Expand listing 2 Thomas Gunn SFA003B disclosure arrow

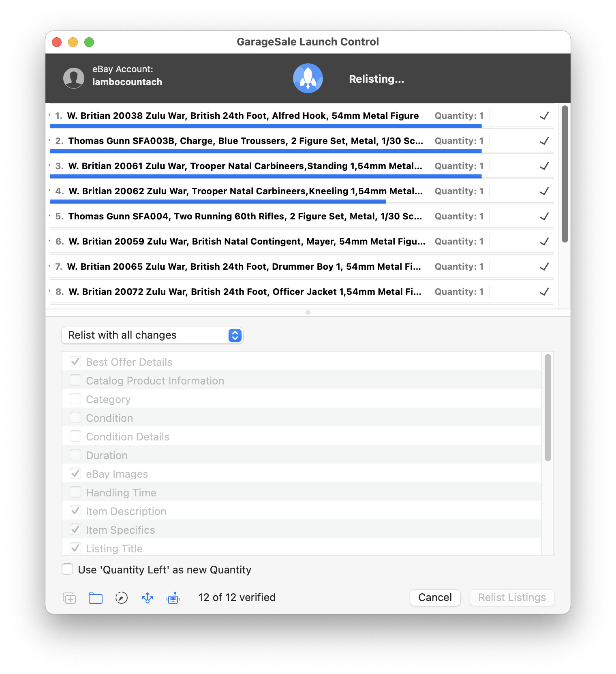pyautogui.click(x=50, y=141)
